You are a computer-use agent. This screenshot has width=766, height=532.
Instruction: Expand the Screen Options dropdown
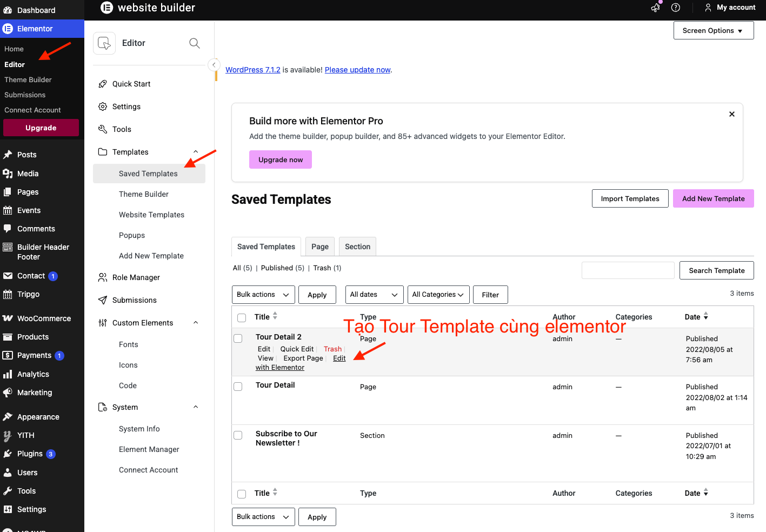coord(714,31)
